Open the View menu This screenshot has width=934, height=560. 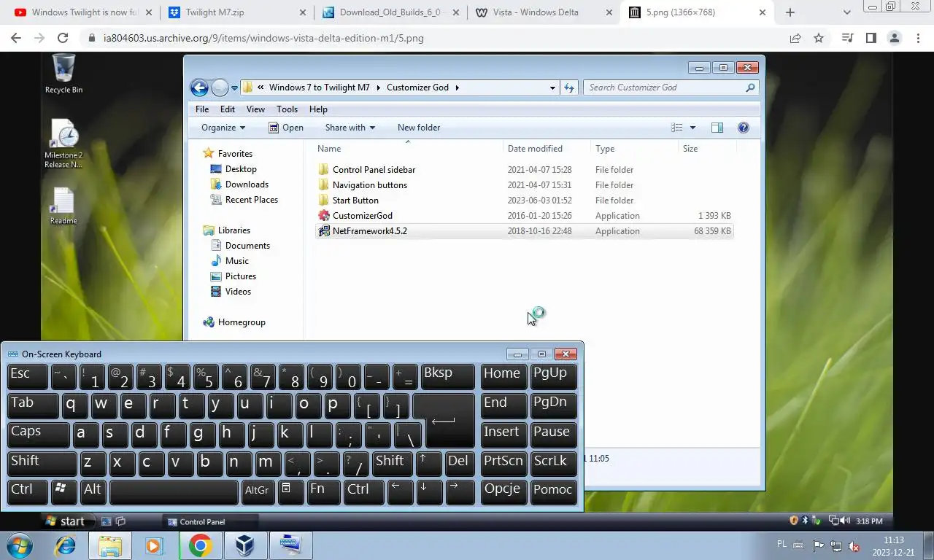[255, 109]
